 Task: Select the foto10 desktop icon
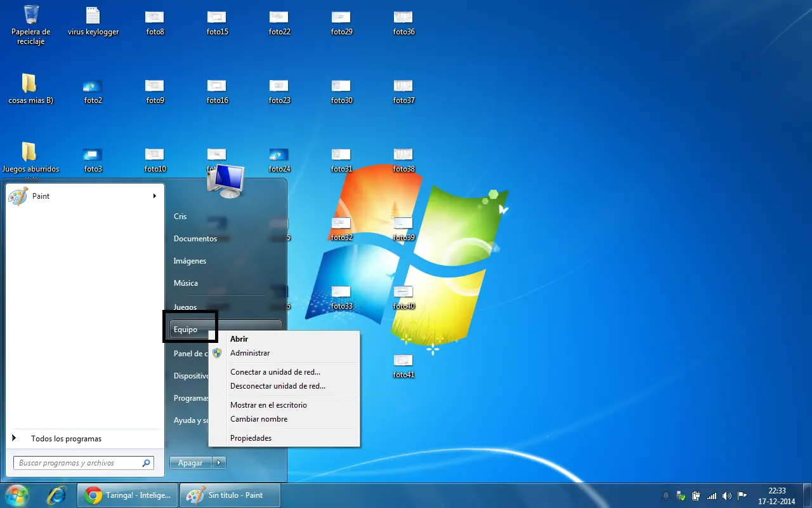[x=155, y=159]
